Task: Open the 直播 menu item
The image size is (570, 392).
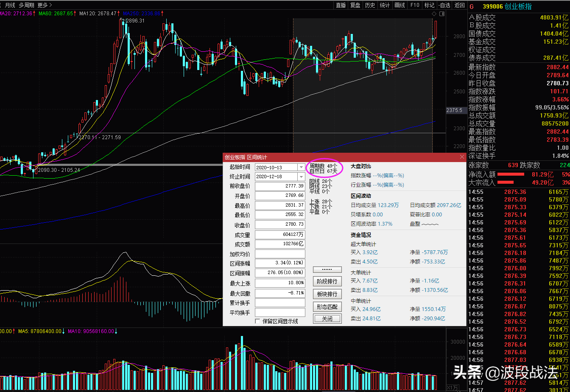Action: coord(341,5)
